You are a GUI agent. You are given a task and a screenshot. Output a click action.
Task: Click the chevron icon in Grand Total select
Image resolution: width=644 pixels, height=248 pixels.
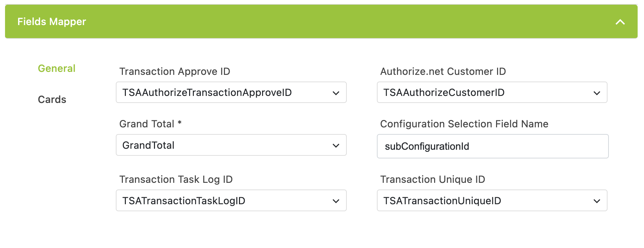click(336, 146)
